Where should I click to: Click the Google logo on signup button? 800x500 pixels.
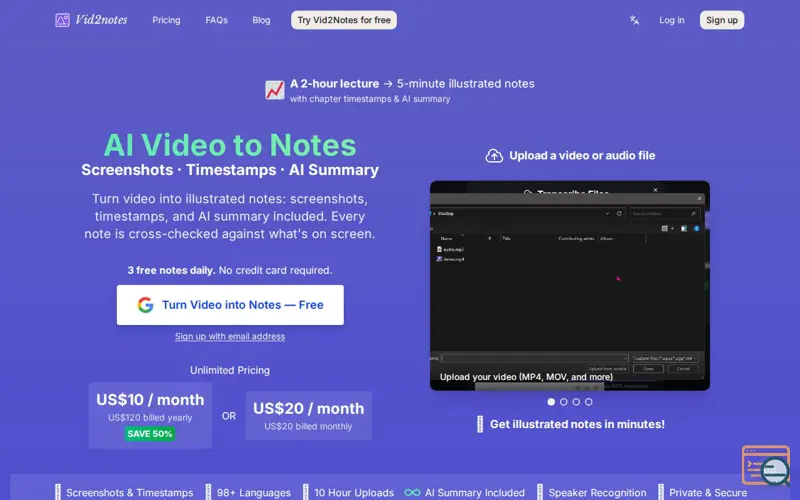tap(145, 305)
